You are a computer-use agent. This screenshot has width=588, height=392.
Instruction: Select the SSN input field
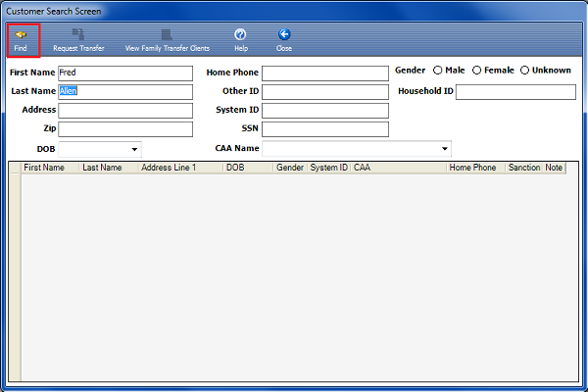[x=324, y=128]
